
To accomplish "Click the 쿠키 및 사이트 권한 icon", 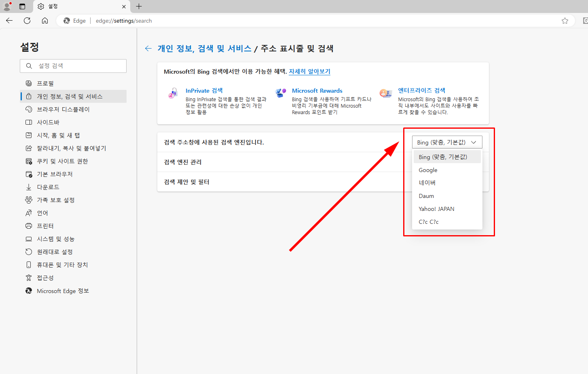I will coord(29,161).
